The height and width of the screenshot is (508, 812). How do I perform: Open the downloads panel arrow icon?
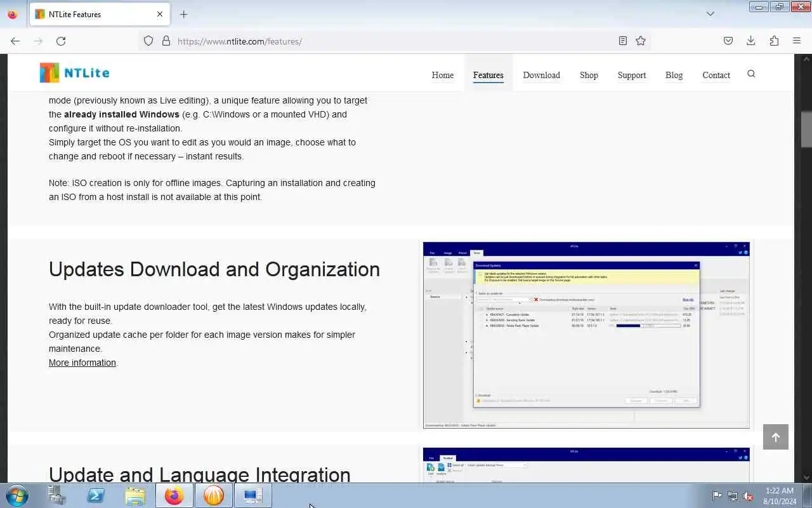click(751, 41)
